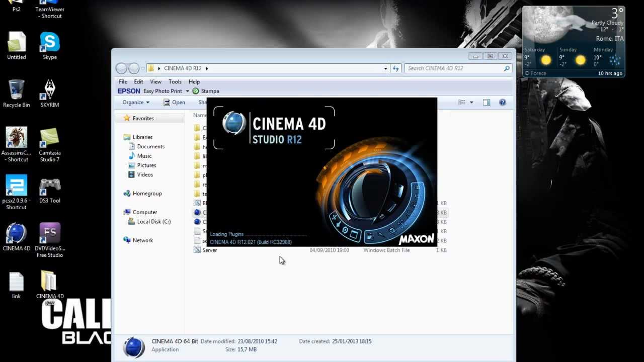Click the change view icon
644x362 pixels.
[x=462, y=102]
